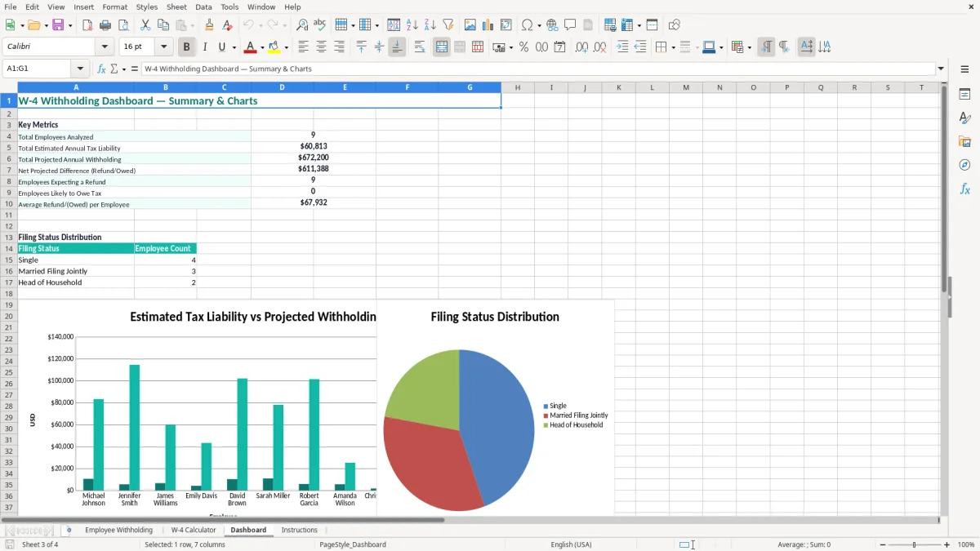Viewport: 980px width, 551px height.
Task: Expand the Name Box dropdown
Action: (80, 69)
